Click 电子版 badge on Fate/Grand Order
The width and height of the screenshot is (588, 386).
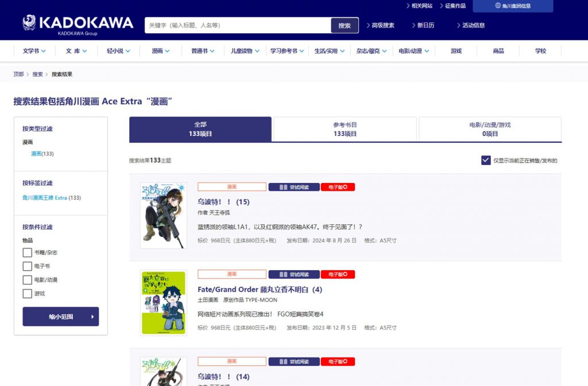pos(338,274)
